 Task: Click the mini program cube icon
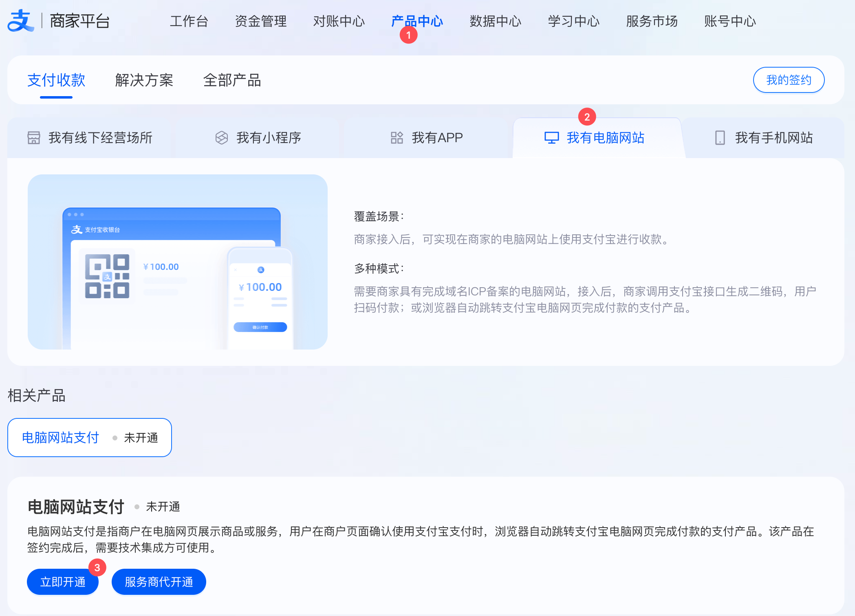(221, 138)
